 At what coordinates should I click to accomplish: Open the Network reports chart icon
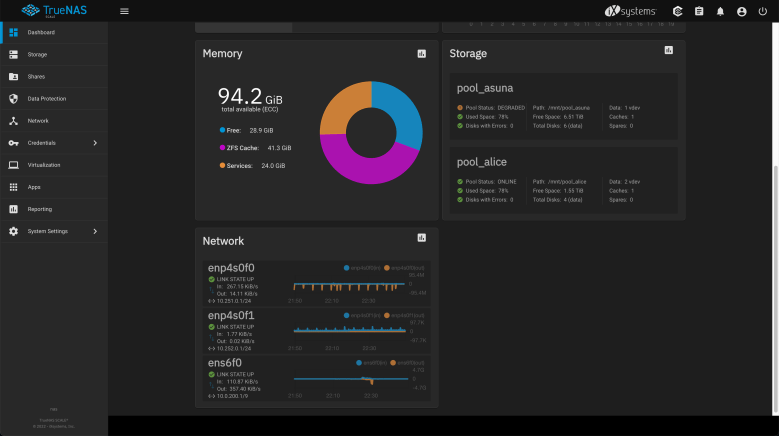click(422, 237)
